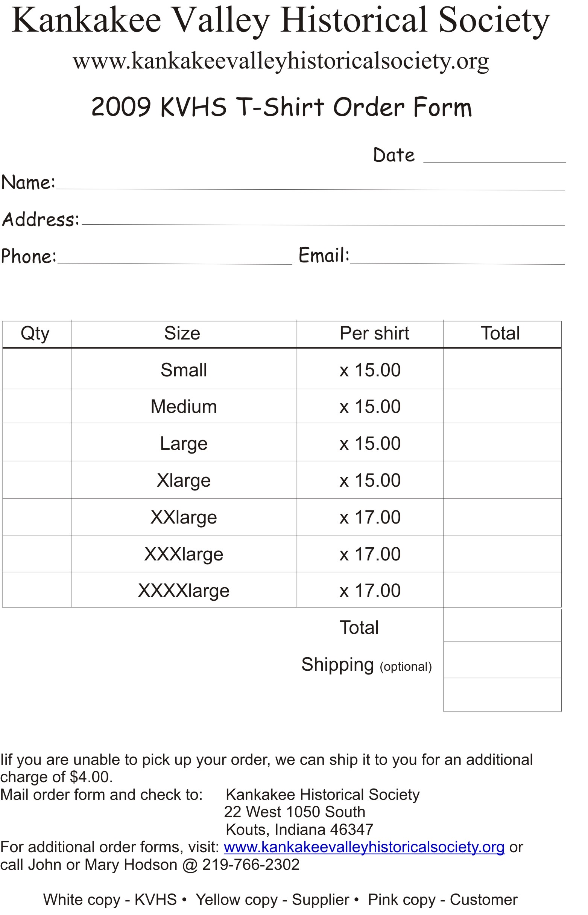Click the order Total amount box
This screenshot has width=588, height=915.
[502, 625]
